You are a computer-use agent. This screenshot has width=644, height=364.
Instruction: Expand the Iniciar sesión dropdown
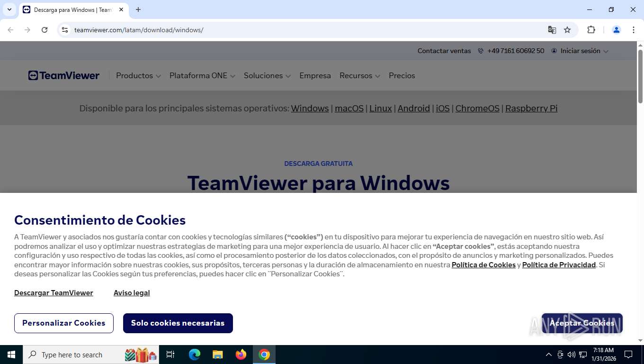pyautogui.click(x=584, y=51)
